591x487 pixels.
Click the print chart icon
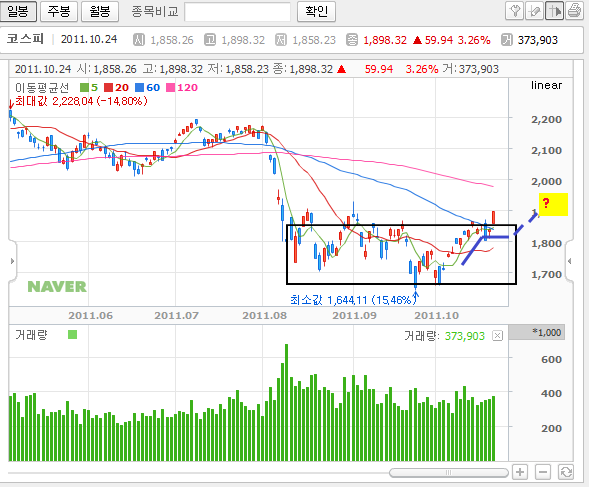coord(574,11)
